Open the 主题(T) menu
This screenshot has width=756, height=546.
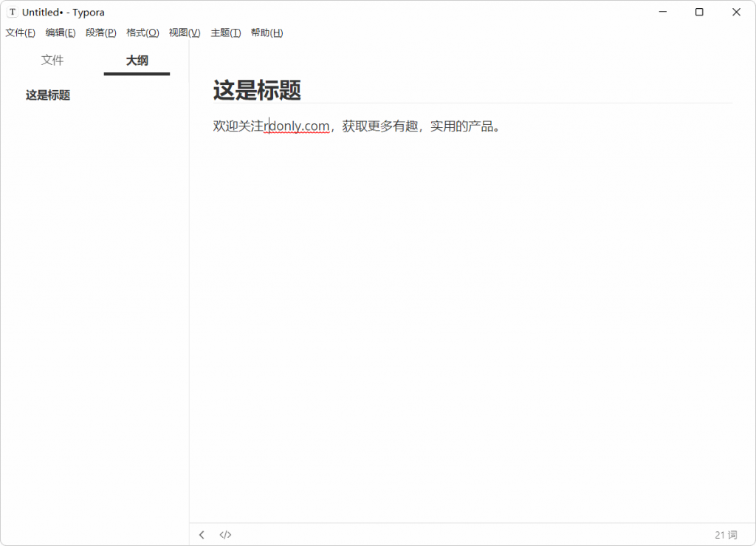226,33
